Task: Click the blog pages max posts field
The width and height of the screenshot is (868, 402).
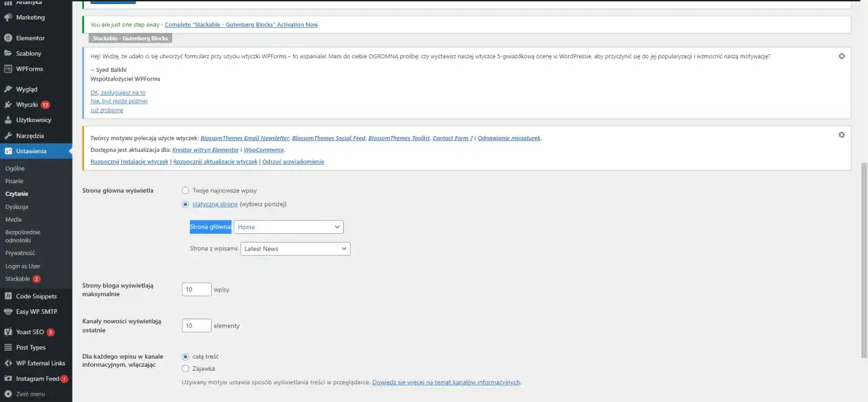Action: [x=197, y=289]
